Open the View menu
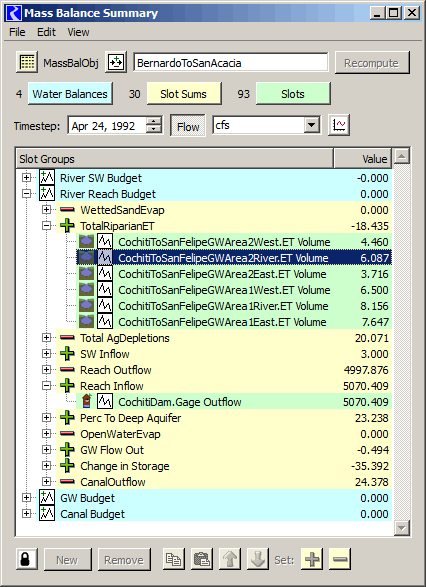The height and width of the screenshot is (587, 426). 78,32
